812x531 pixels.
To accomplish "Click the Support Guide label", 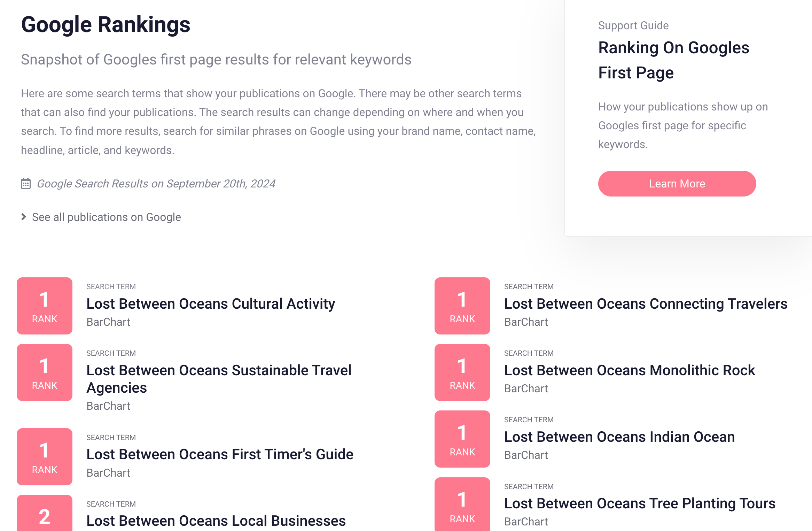I will pos(633,25).
